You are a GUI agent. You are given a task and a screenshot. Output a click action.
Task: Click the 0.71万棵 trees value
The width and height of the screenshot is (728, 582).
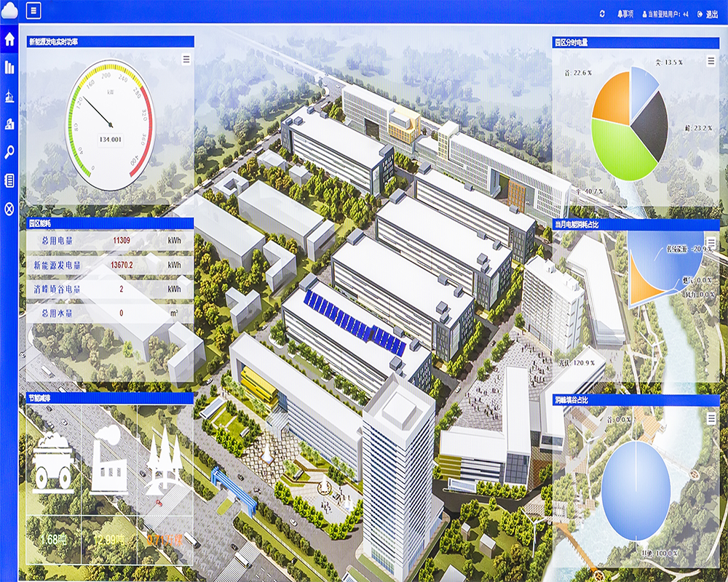coord(165,540)
